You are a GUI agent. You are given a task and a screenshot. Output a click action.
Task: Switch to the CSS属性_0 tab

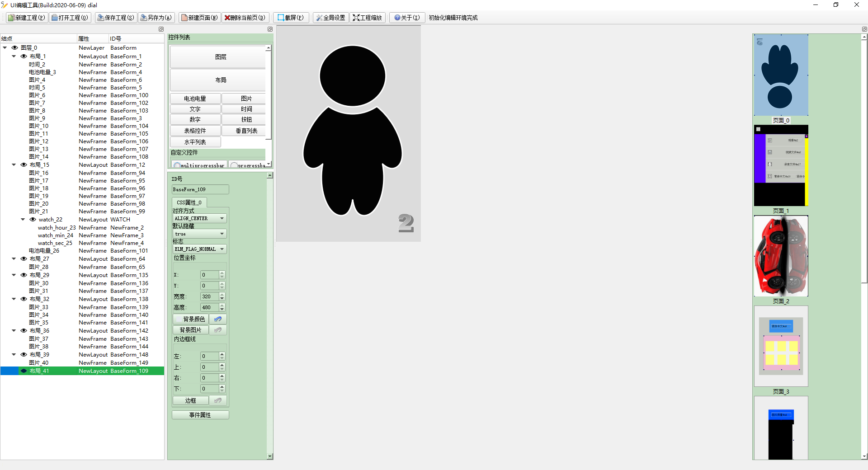pyautogui.click(x=189, y=202)
